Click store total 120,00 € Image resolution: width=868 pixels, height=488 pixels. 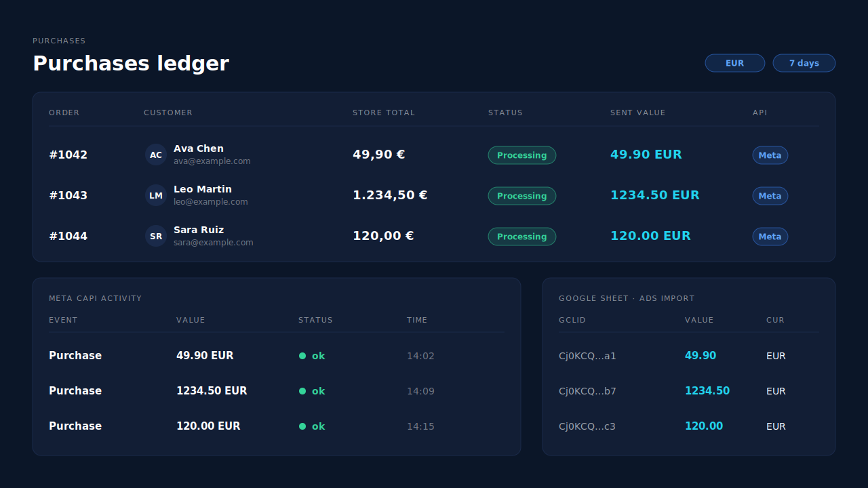383,236
